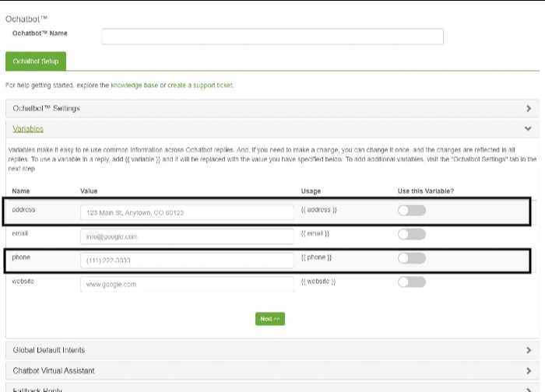Viewport: 545px width, 392px height.
Task: Enable the website variable toggle
Action: [412, 282]
